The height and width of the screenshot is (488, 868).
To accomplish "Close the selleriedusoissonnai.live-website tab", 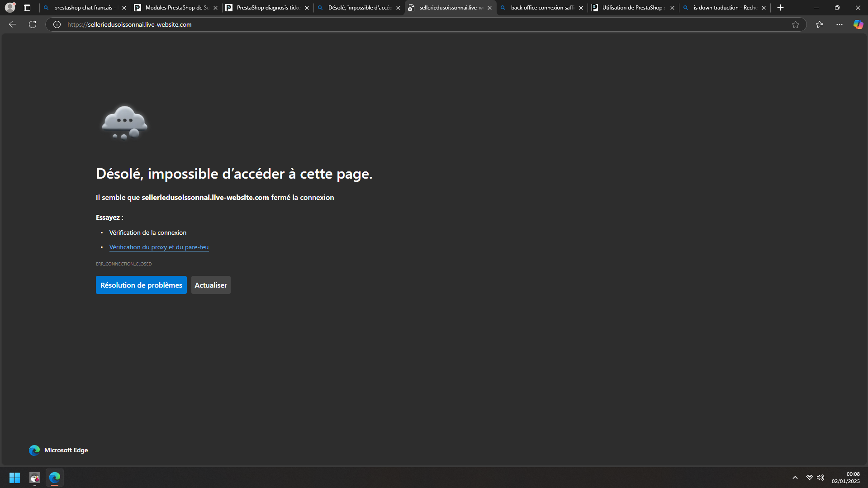I will tap(489, 8).
